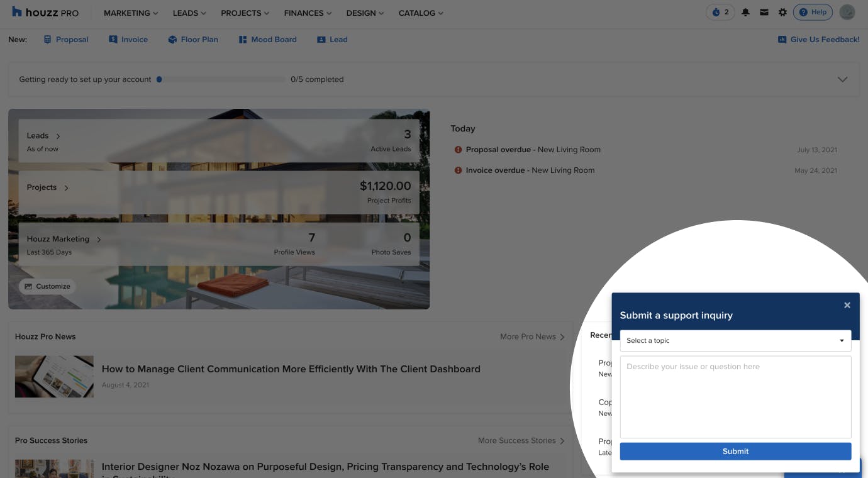Open the Marketing menu
The image size is (868, 478).
point(131,13)
